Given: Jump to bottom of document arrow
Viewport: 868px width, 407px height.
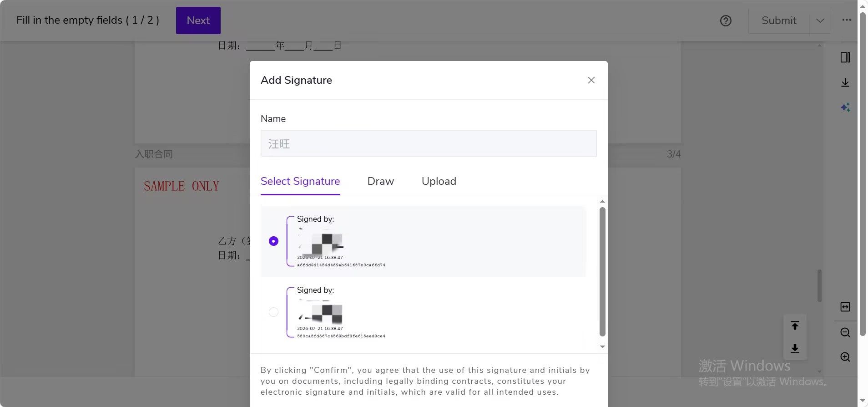Looking at the screenshot, I should (x=795, y=349).
